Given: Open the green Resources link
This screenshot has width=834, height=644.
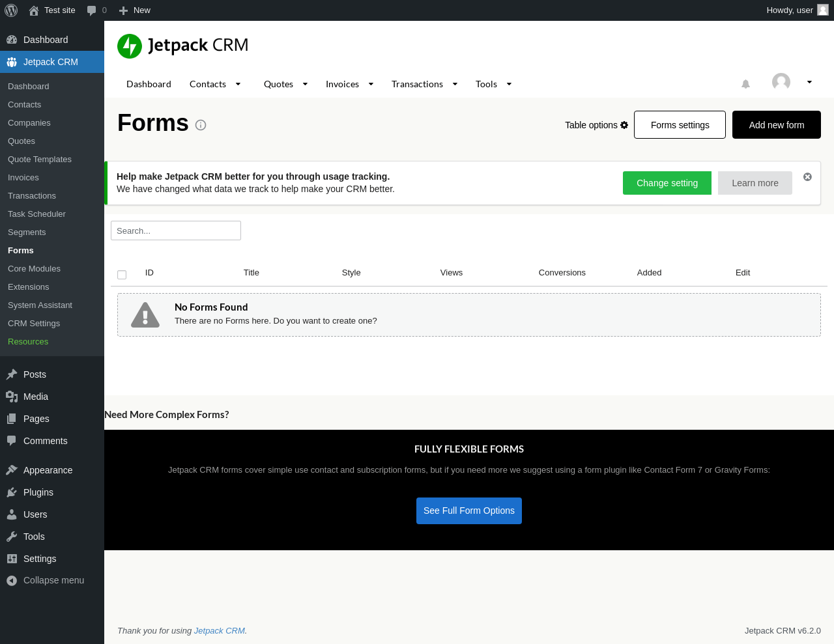Looking at the screenshot, I should tap(28, 342).
